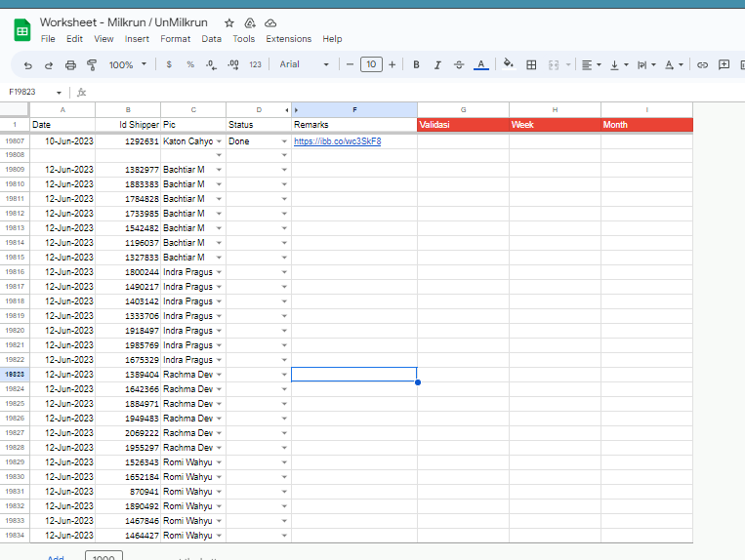Click the Move to Drive folder icon
This screenshot has height=560, width=745.
[x=250, y=22]
